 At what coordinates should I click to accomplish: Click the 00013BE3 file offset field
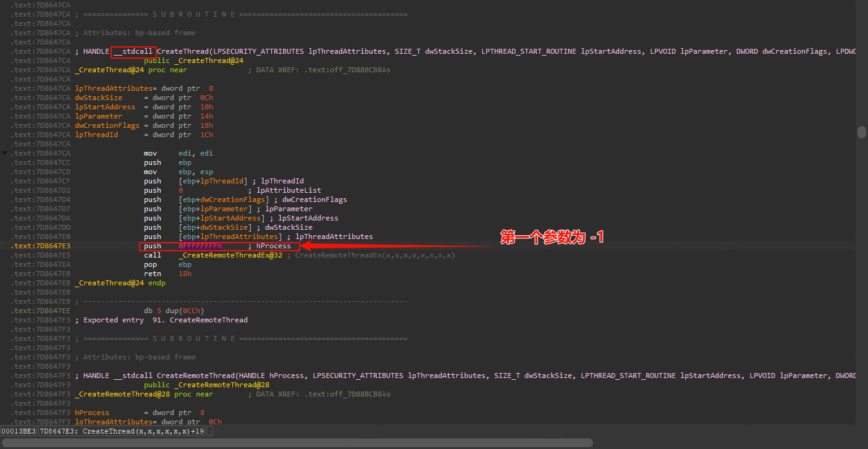(x=19, y=430)
